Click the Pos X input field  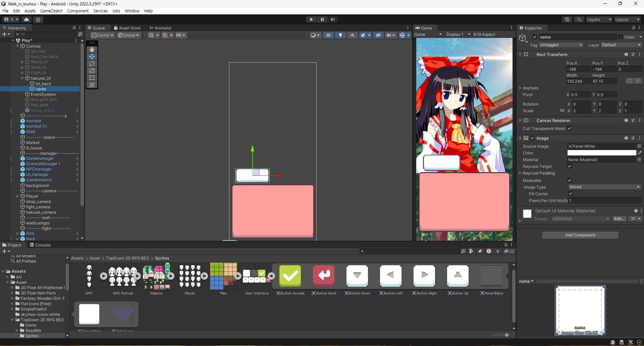tap(579, 69)
